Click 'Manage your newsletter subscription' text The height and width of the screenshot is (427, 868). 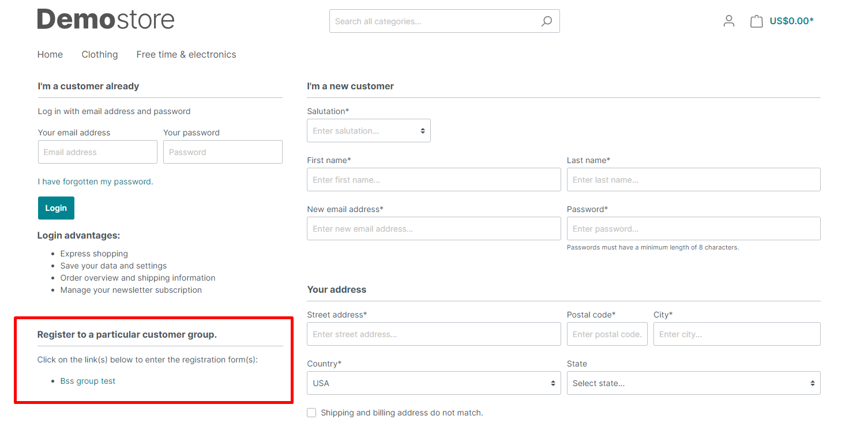(131, 290)
